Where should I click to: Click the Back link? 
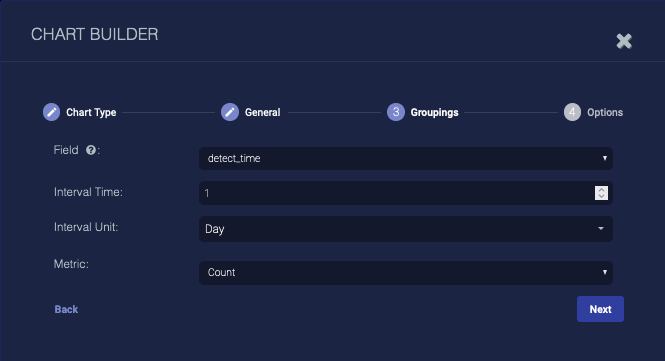(x=66, y=310)
